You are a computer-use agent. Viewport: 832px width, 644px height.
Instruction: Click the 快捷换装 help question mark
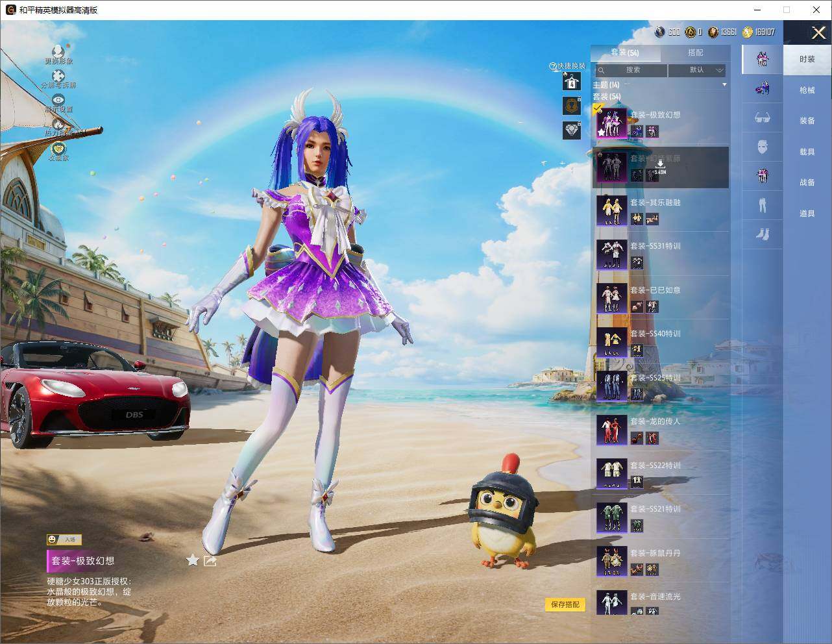click(x=553, y=66)
